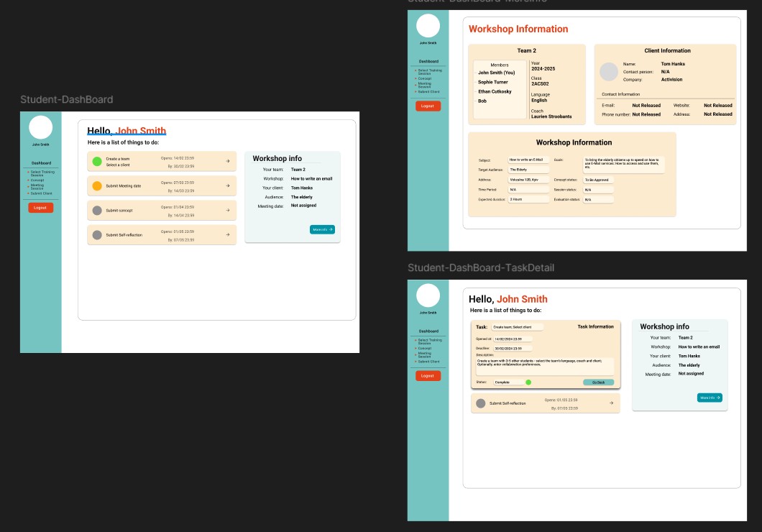Click More info button in Student-DashBoard frame
This screenshot has height=532, width=762.
click(x=322, y=229)
